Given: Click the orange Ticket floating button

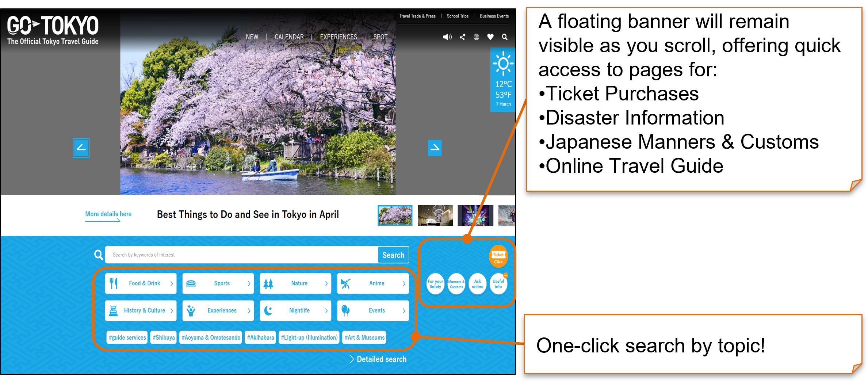Looking at the screenshot, I should [x=498, y=257].
